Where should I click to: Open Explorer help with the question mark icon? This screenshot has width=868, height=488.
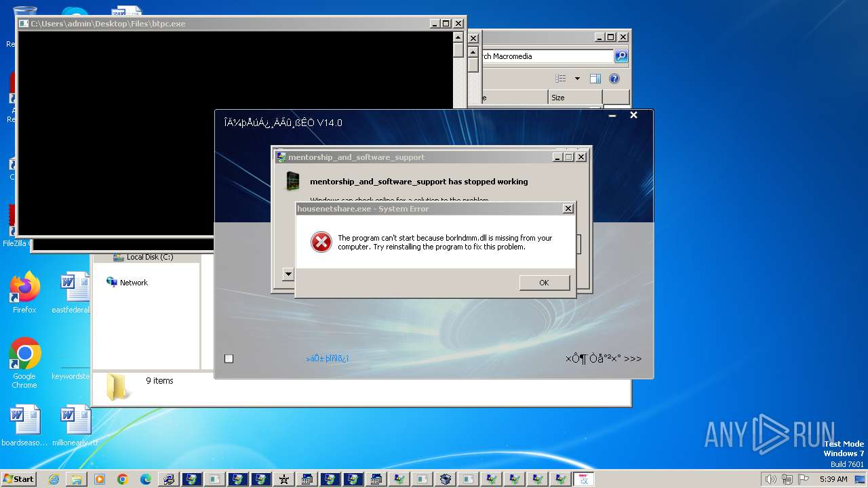point(614,79)
